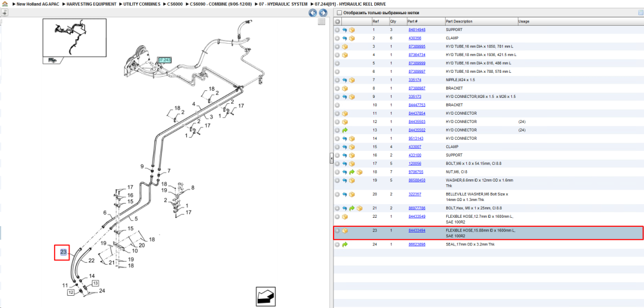Image resolution: width=644 pixels, height=308 pixels.
Task: Select 'NUT,M6, Cl 8' description text
Action: [457, 172]
